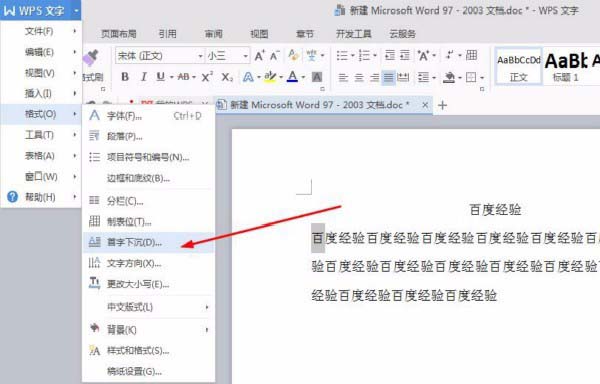
Task: Open 字体(F)... menu item
Action: (149, 116)
